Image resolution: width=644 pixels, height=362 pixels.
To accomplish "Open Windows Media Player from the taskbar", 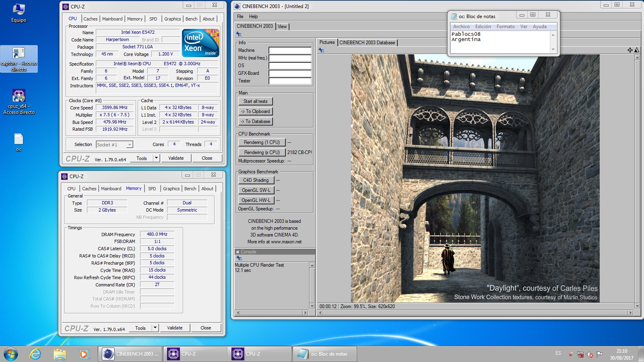I will [x=84, y=354].
